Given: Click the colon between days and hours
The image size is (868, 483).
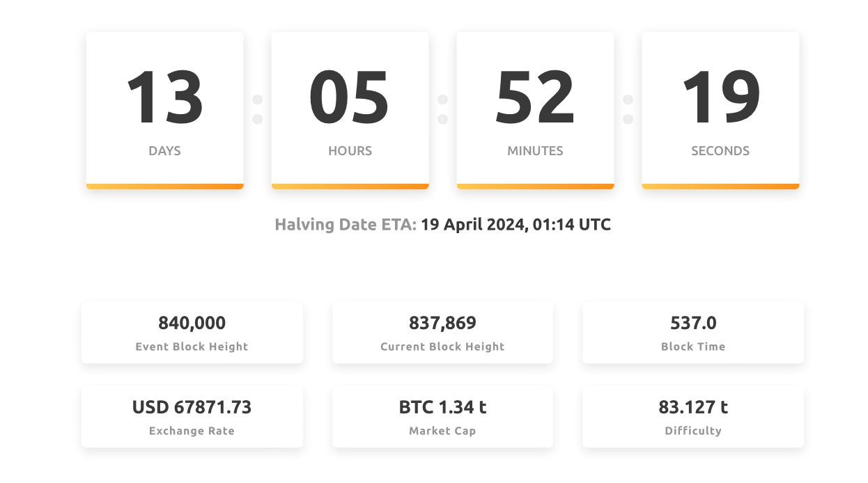Looking at the screenshot, I should tap(258, 109).
